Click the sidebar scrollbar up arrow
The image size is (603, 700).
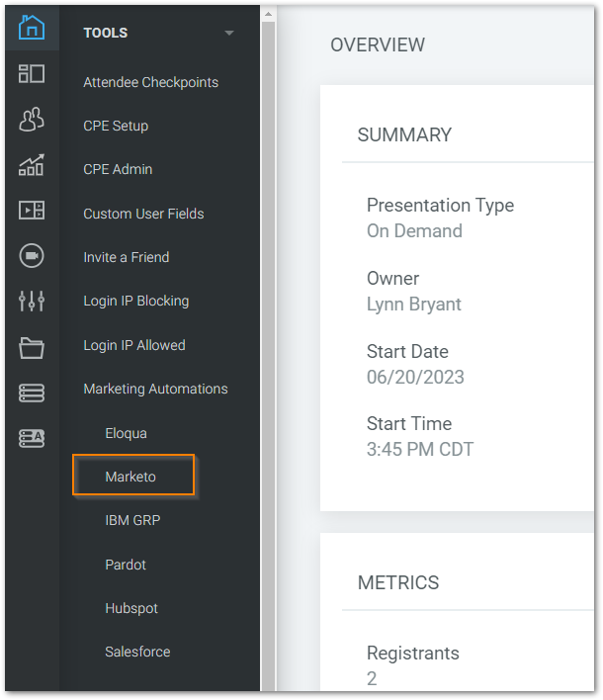click(268, 14)
